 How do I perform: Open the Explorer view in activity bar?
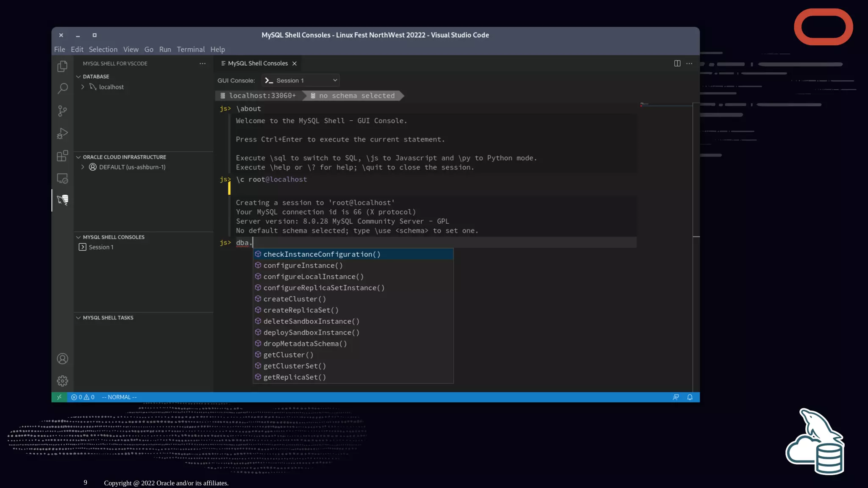(62, 66)
